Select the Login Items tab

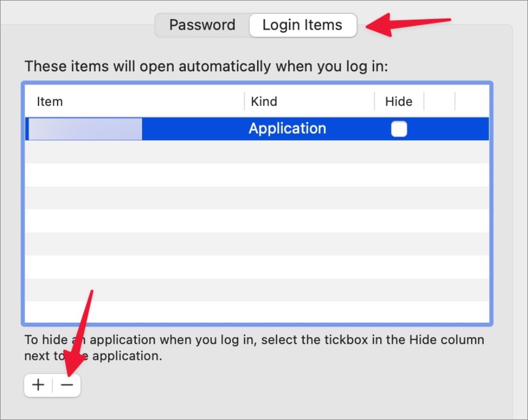(303, 25)
